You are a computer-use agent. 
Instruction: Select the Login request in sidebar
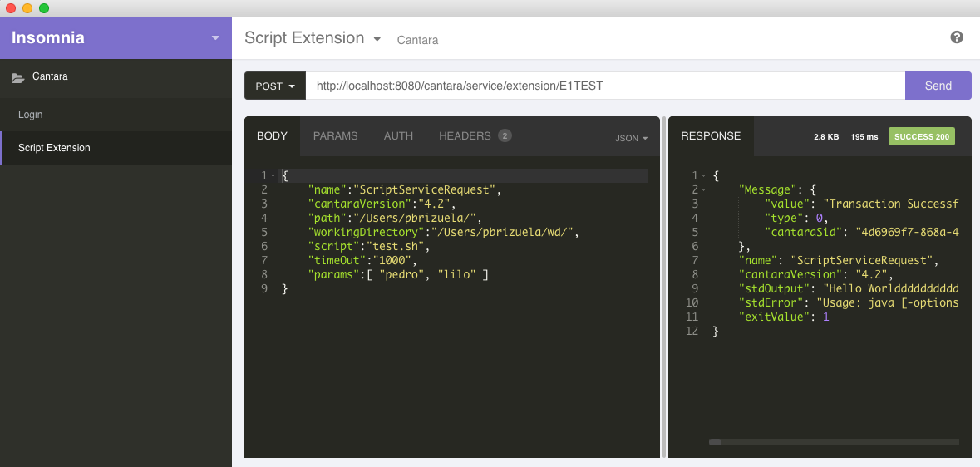coord(31,115)
